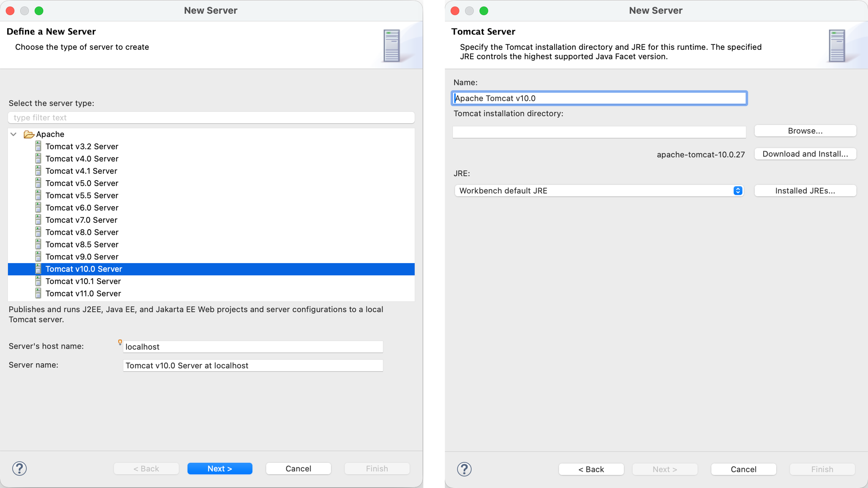Focus the server type filter text field
Image resolution: width=868 pixels, height=488 pixels.
coord(211,118)
